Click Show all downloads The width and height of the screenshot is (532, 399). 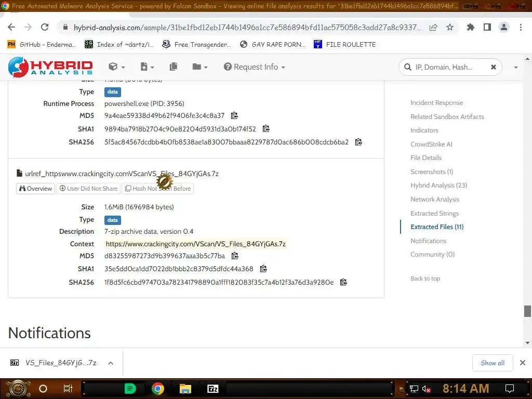click(493, 363)
